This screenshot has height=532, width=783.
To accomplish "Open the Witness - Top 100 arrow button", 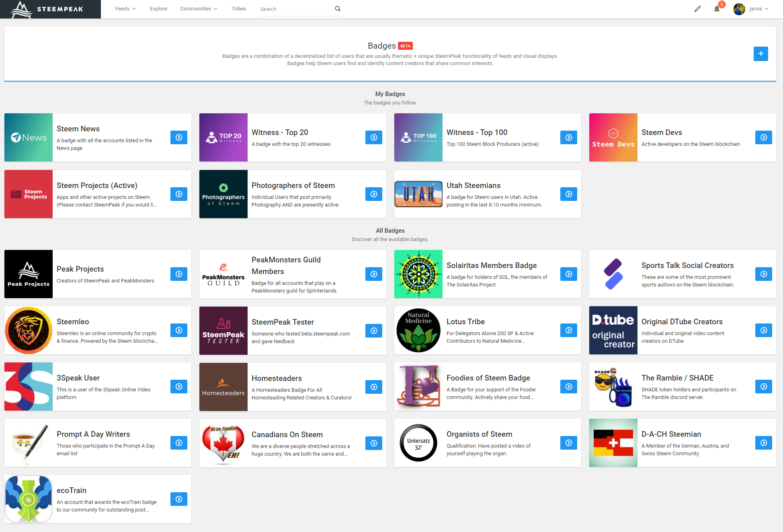I will click(569, 137).
